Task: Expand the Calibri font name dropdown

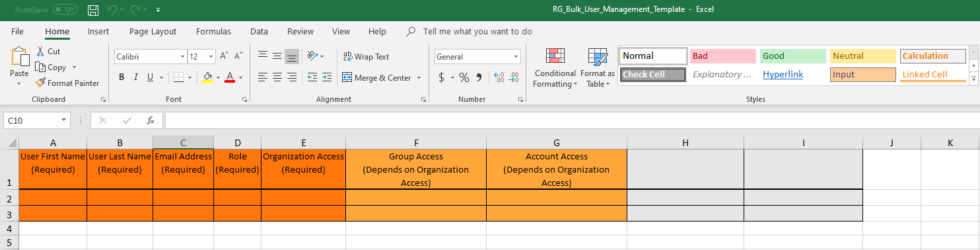Action: 182,57
